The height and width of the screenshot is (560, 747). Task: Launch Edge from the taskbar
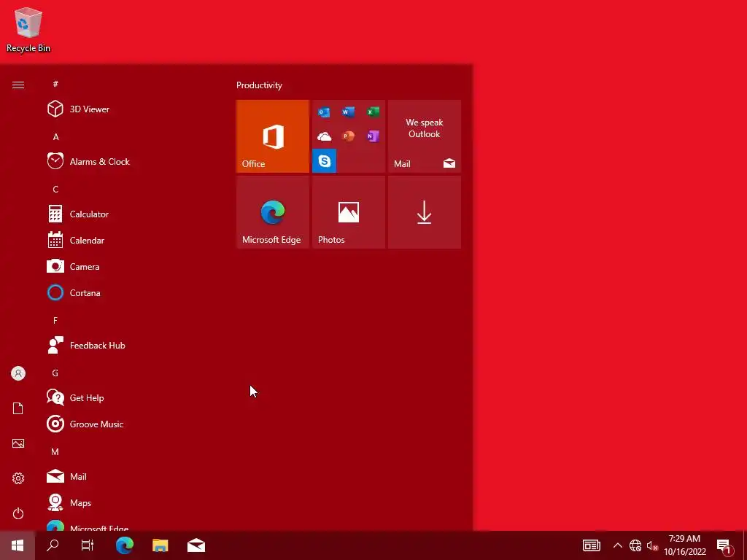click(x=125, y=545)
